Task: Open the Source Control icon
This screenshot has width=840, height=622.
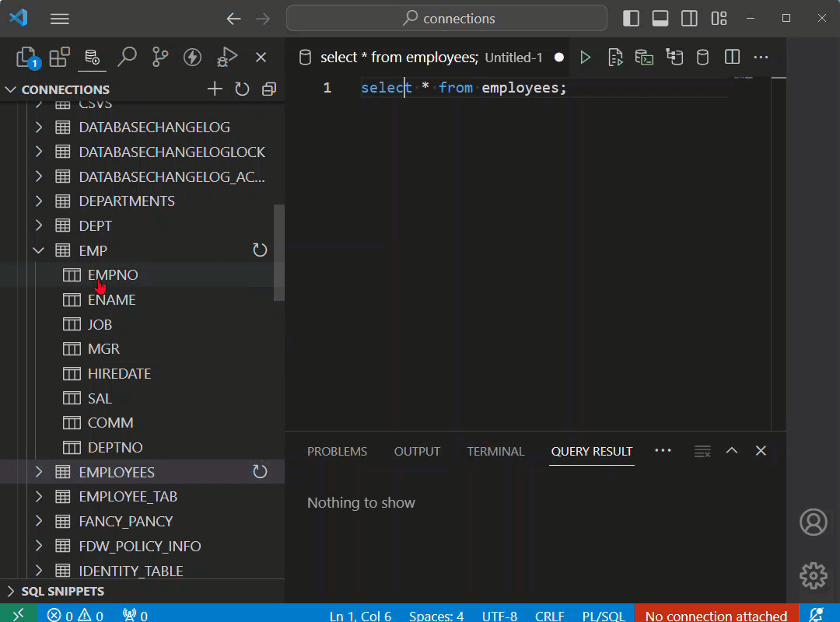Action: point(159,58)
